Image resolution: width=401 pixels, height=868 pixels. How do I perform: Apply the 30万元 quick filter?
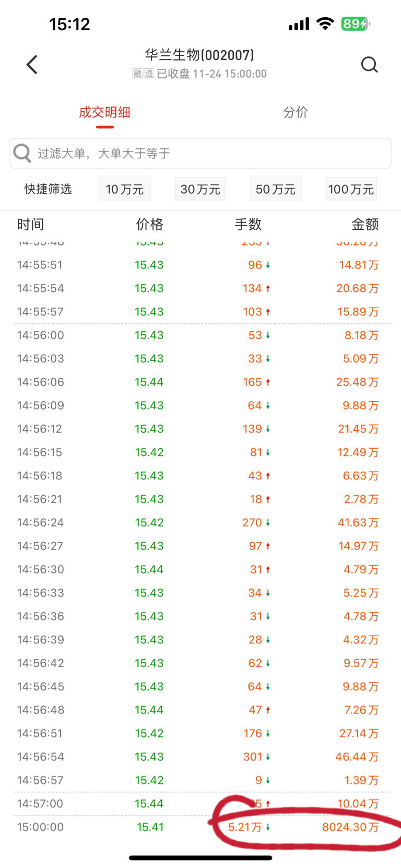pyautogui.click(x=200, y=189)
